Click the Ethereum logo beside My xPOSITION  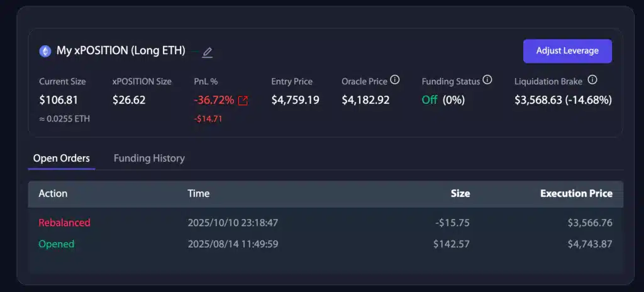pyautogui.click(x=45, y=51)
